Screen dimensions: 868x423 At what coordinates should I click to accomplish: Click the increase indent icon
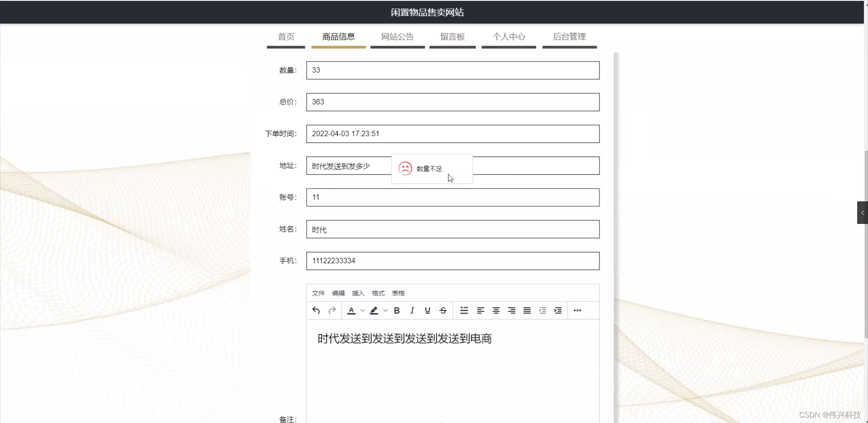(x=558, y=310)
